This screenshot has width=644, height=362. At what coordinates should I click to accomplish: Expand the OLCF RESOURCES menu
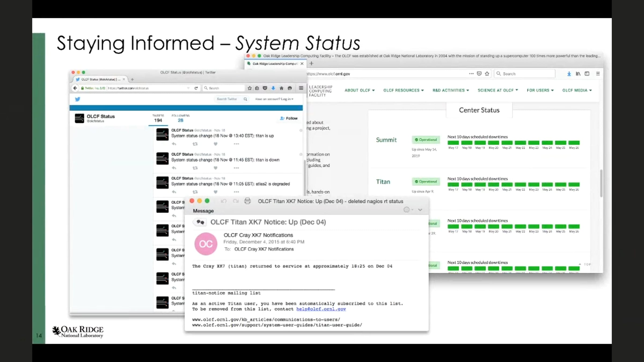click(x=404, y=90)
